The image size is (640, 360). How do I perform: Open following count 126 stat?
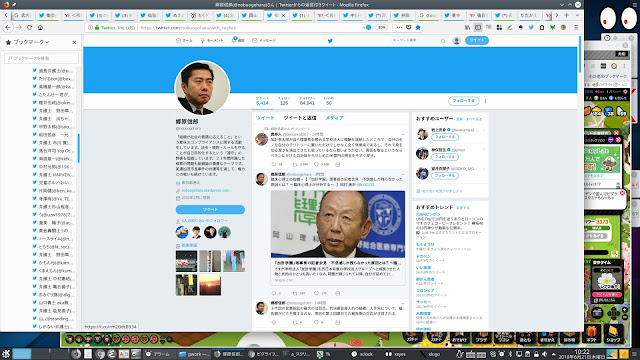click(x=284, y=101)
